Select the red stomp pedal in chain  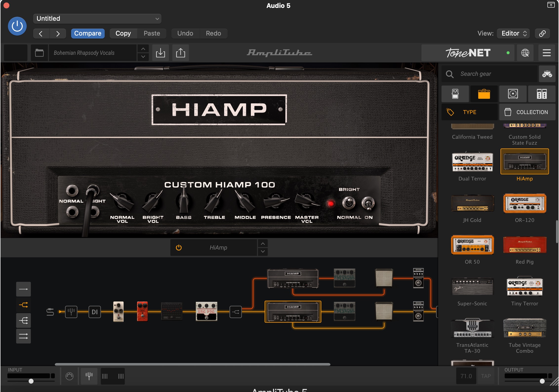coord(142,312)
